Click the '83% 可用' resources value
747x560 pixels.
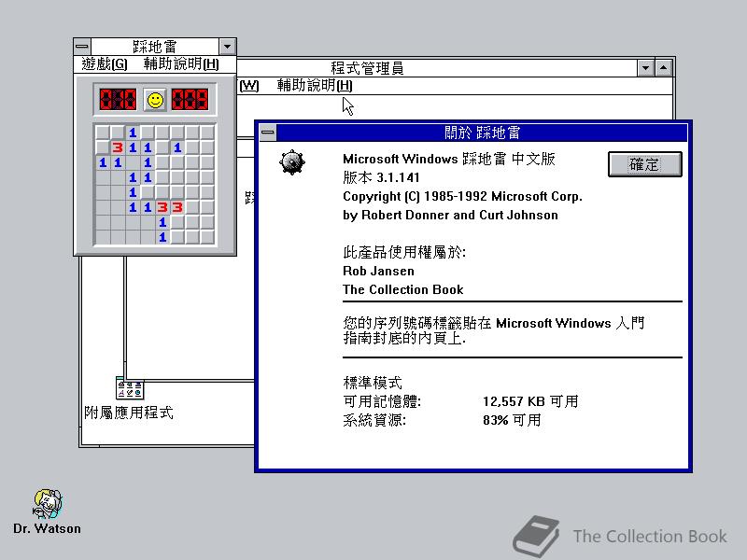coord(512,421)
